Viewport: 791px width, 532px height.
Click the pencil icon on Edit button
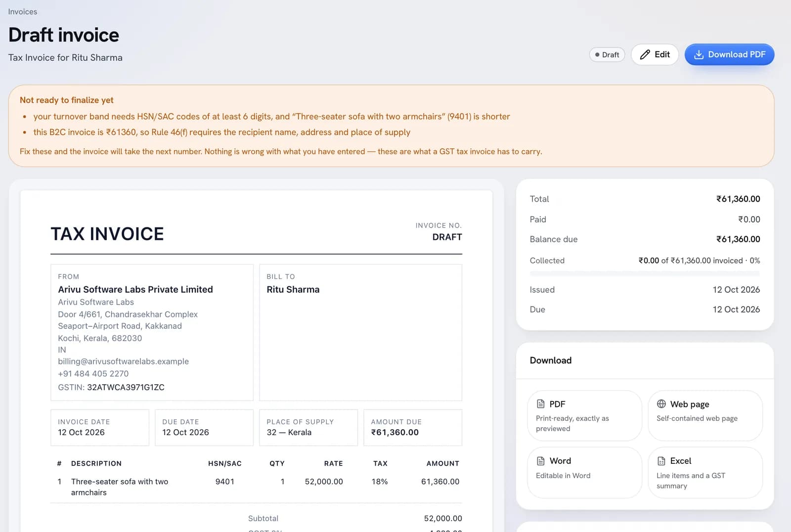[645, 54]
